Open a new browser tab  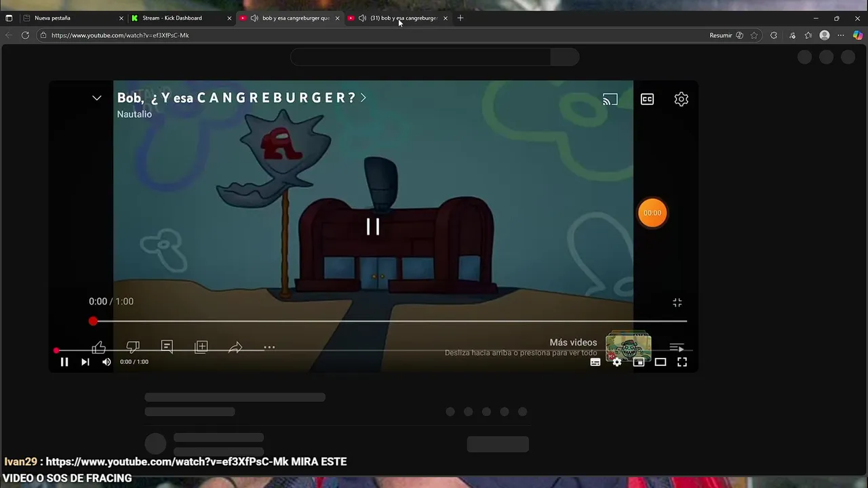(x=460, y=18)
